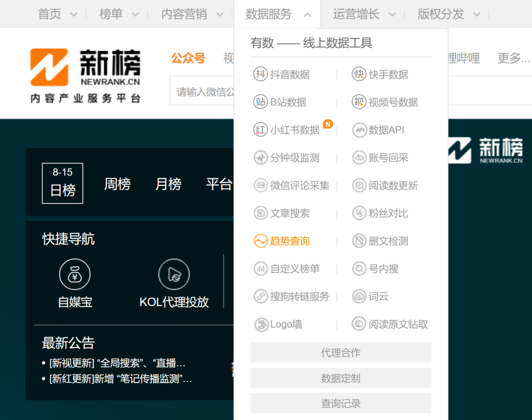Open the [新视更新] announcement link
Viewport: 532px width, 420px height.
tap(117, 363)
